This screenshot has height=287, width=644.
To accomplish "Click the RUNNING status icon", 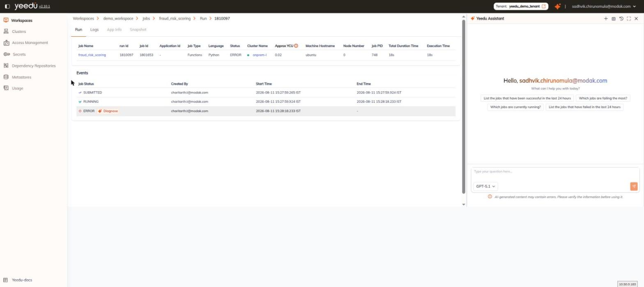I will click(x=80, y=102).
